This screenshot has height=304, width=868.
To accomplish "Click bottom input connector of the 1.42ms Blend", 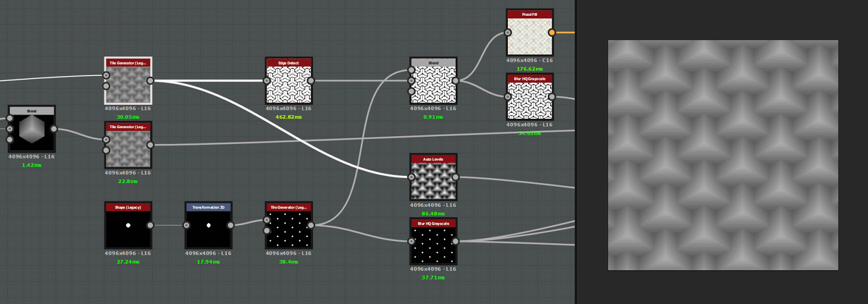I will (x=10, y=140).
